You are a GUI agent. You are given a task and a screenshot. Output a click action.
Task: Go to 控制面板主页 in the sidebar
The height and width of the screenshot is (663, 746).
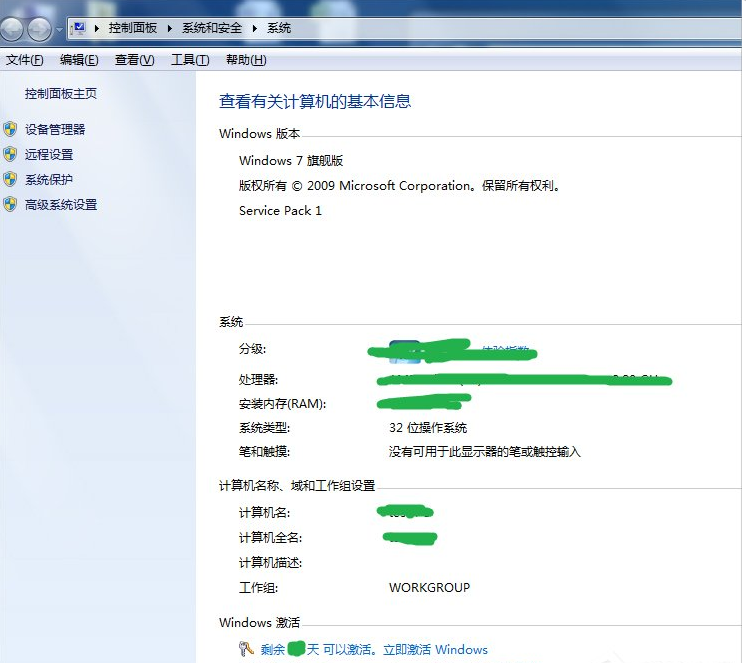[61, 93]
